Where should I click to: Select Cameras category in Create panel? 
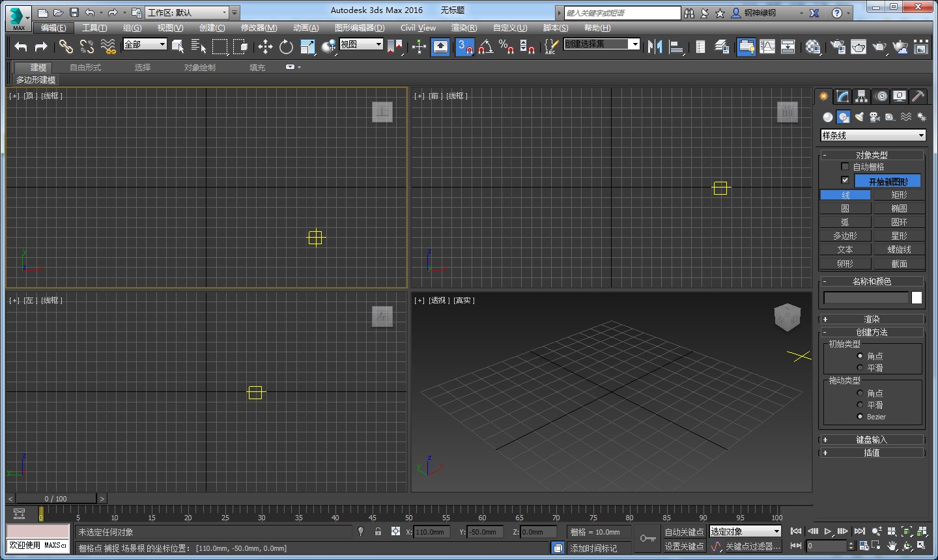[x=875, y=117]
